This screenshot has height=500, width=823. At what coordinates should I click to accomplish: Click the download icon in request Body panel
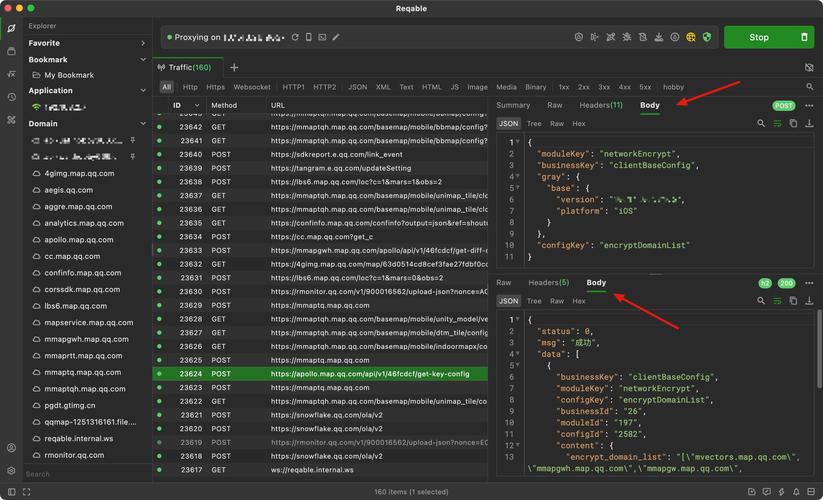pyautogui.click(x=808, y=123)
